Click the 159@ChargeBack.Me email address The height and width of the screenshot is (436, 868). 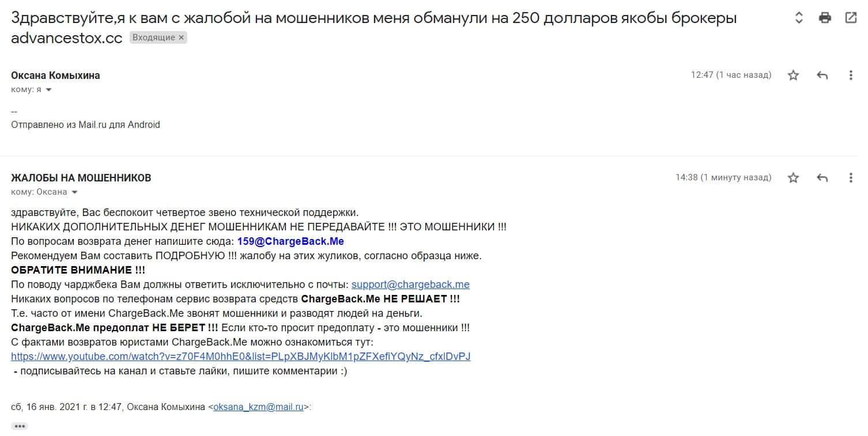(x=290, y=241)
